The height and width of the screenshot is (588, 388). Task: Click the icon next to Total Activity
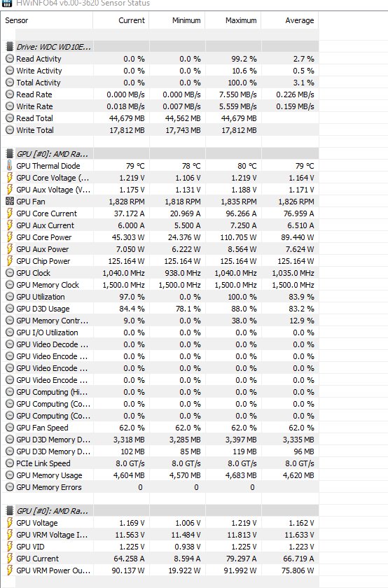[x=9, y=83]
